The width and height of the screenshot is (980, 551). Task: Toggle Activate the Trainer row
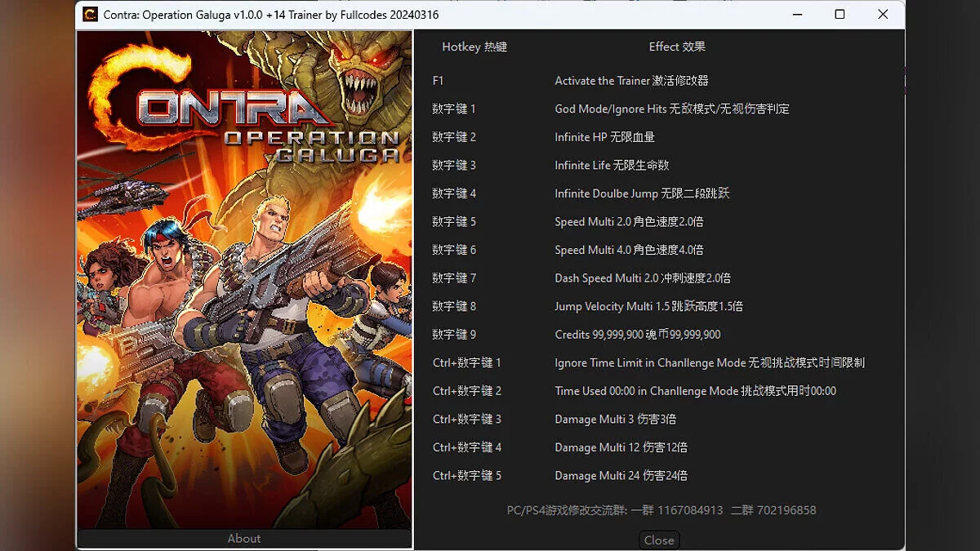coord(630,81)
